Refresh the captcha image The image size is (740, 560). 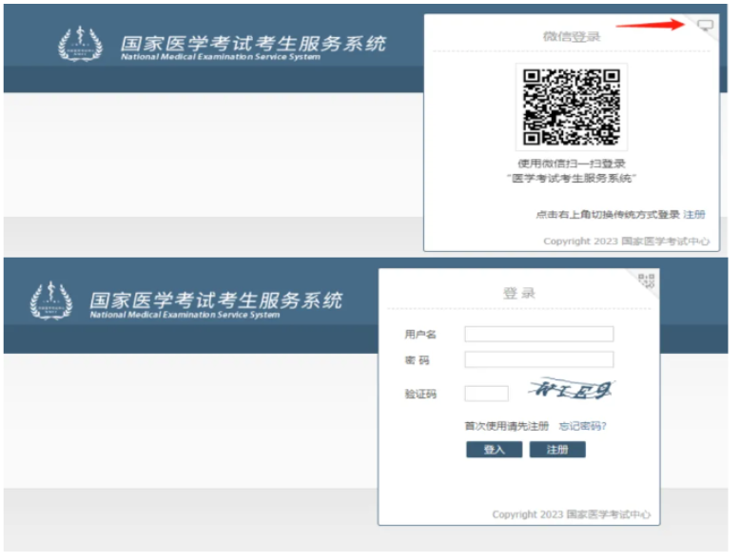pos(571,389)
